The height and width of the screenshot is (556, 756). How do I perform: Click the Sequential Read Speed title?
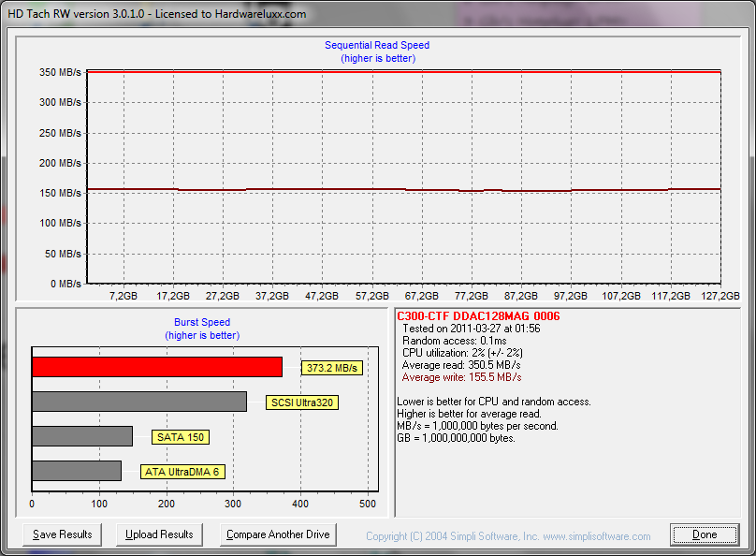[x=377, y=45]
